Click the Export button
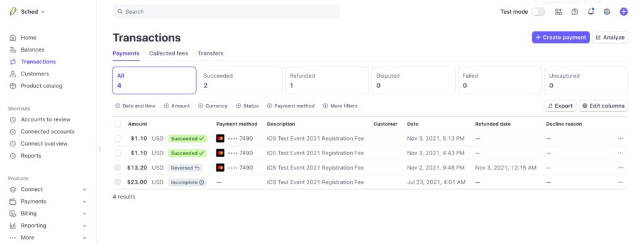The height and width of the screenshot is (245, 644). (560, 106)
